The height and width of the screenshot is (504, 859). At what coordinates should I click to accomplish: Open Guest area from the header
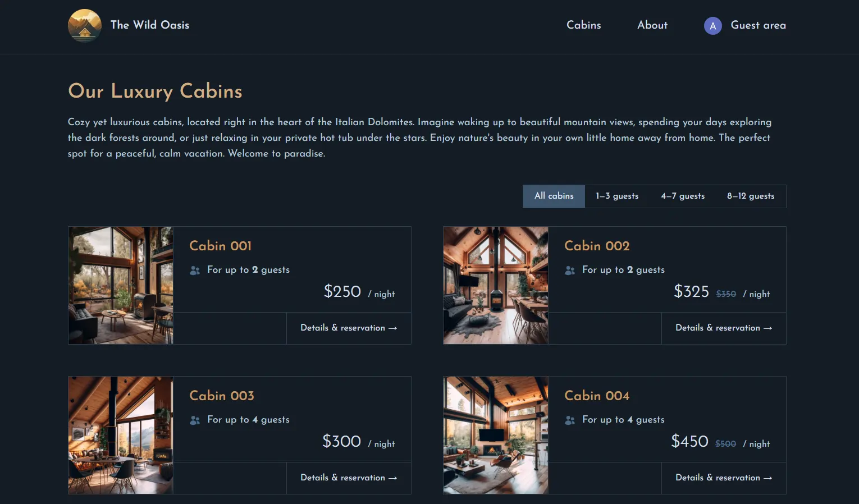click(x=758, y=26)
